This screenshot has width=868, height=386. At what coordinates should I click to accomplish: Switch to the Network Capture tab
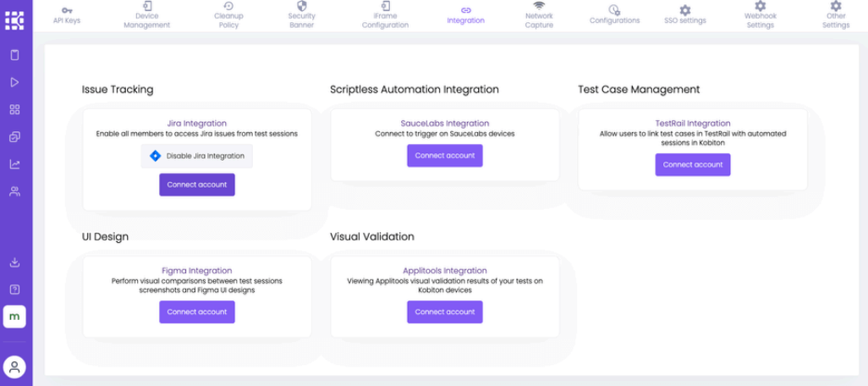539,20
